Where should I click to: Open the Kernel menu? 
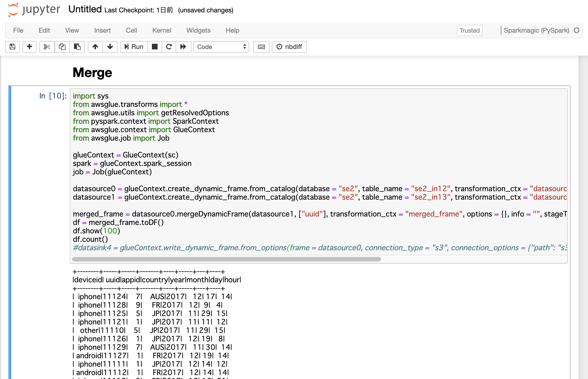162,30
